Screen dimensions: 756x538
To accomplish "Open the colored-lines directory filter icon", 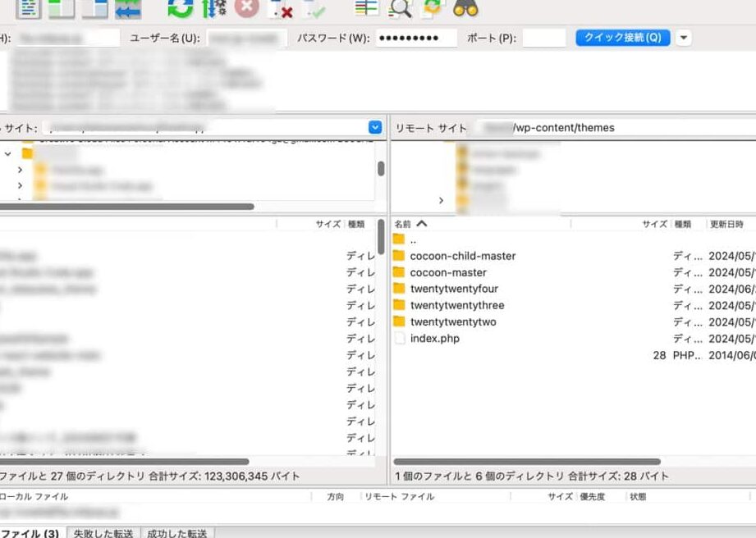I will (366, 8).
